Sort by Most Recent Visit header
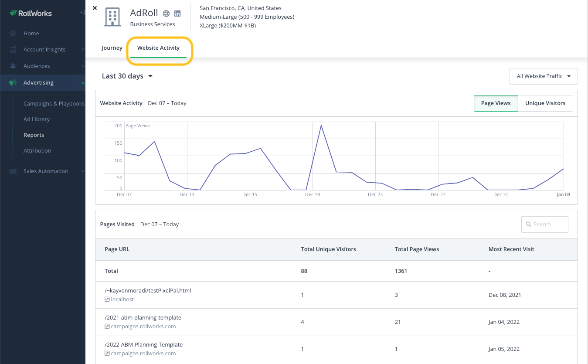Viewport: 588px width, 364px height. coord(512,249)
